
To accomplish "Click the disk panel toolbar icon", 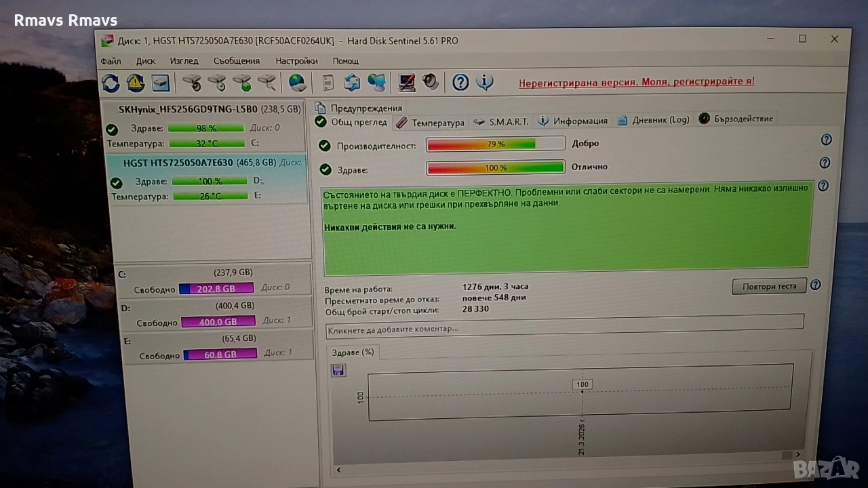I will (x=161, y=83).
